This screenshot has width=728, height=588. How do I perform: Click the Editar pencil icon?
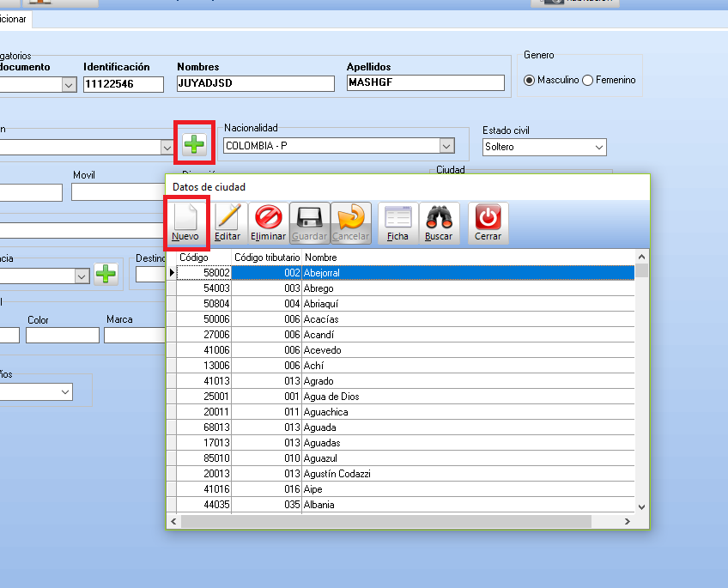pos(227,221)
